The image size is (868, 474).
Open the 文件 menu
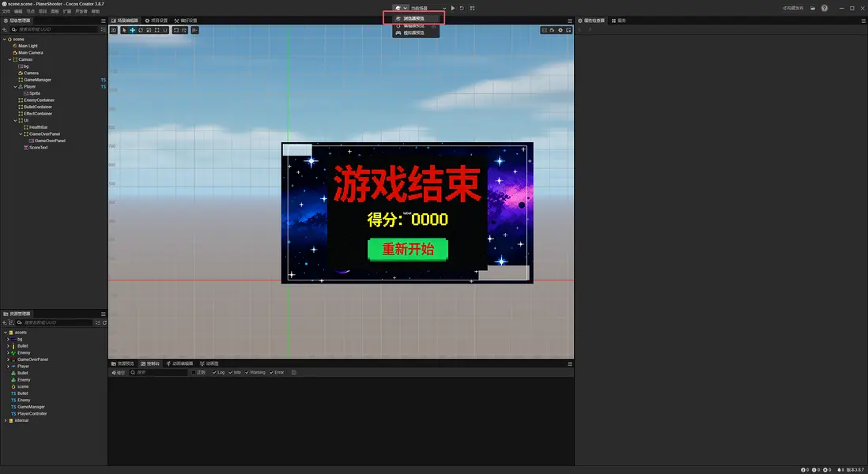[6, 11]
